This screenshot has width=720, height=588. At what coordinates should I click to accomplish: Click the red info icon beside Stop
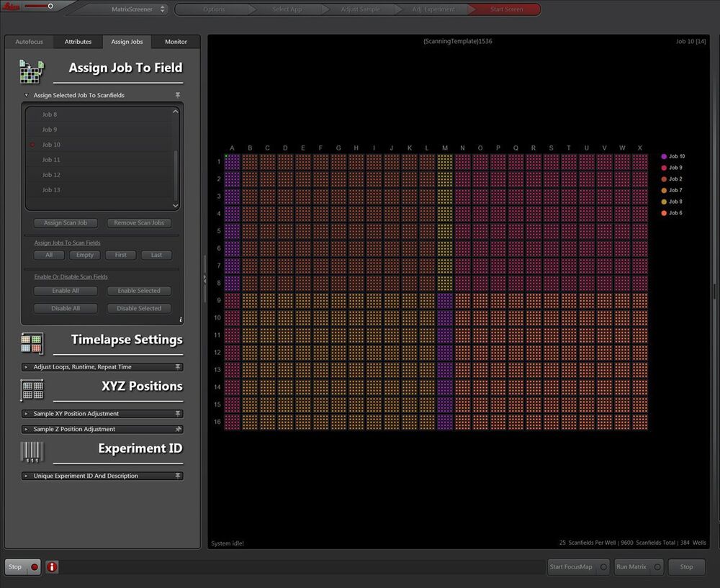tap(53, 567)
